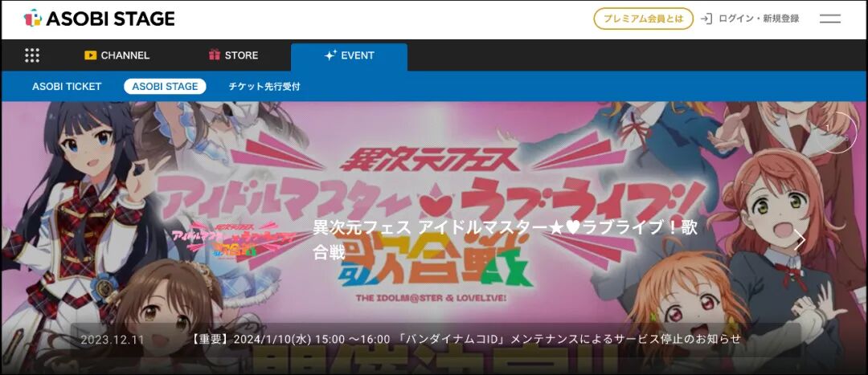The image size is (868, 375).
Task: Click the STORE gift icon
Action: (215, 55)
